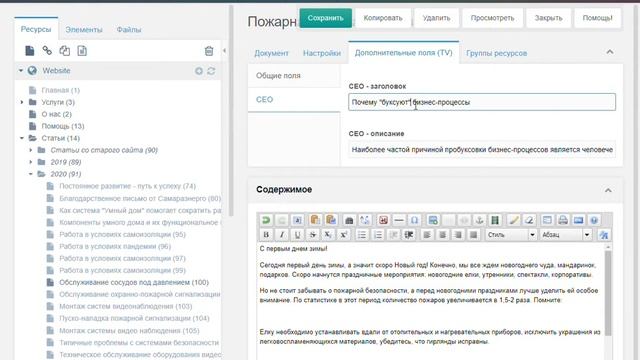Expand the Услуги (3) folder
Screen dimensions: 640x360
click(22, 102)
